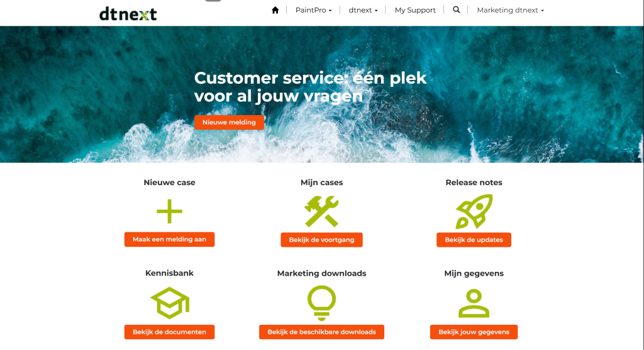Select Bekijk de voortgang button
The image size is (644, 350).
pyautogui.click(x=321, y=240)
